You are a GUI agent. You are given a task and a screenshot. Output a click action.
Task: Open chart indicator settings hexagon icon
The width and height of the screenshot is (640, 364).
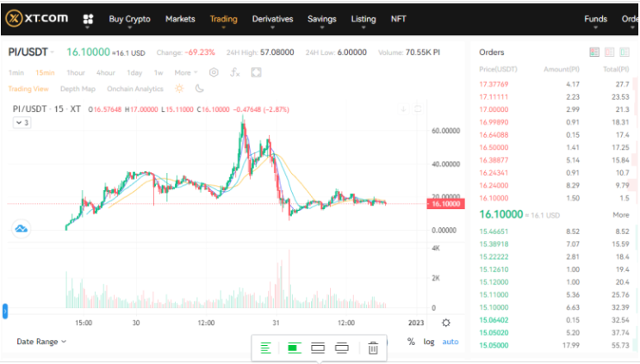(214, 72)
